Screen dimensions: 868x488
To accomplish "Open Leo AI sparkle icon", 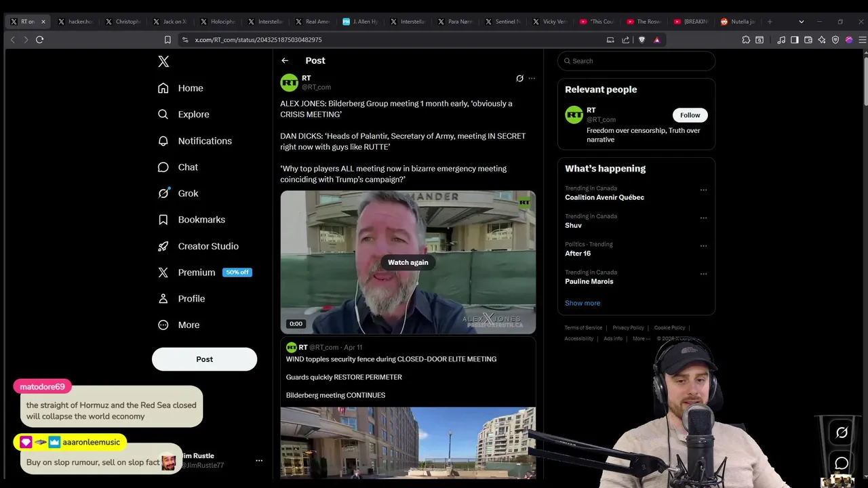I will coord(822,40).
